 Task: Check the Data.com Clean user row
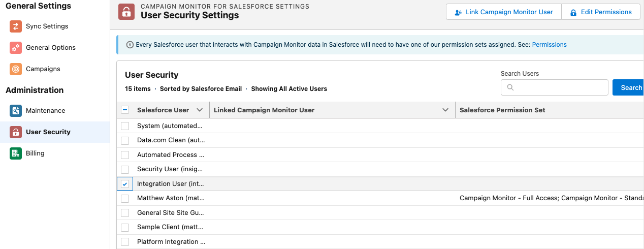click(125, 140)
